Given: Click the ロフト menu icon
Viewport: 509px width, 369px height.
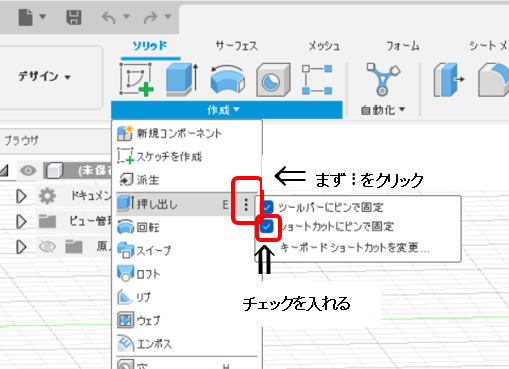Looking at the screenshot, I should pyautogui.click(x=125, y=273).
